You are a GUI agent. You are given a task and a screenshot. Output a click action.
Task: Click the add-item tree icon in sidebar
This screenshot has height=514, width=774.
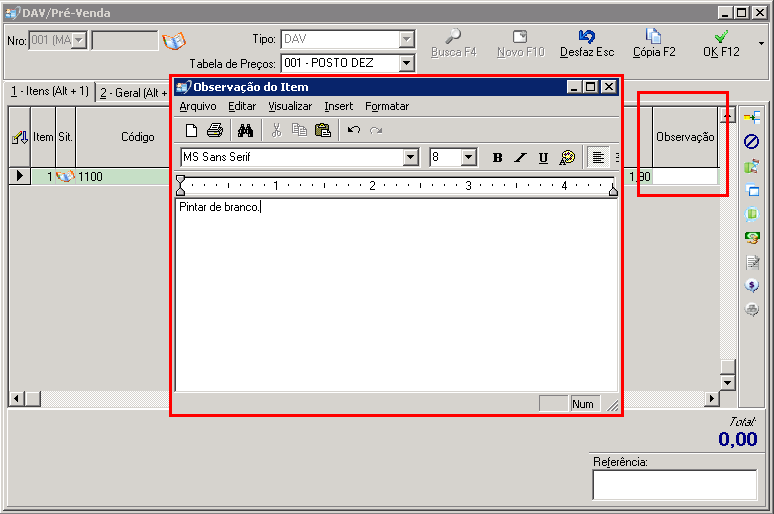[752, 118]
